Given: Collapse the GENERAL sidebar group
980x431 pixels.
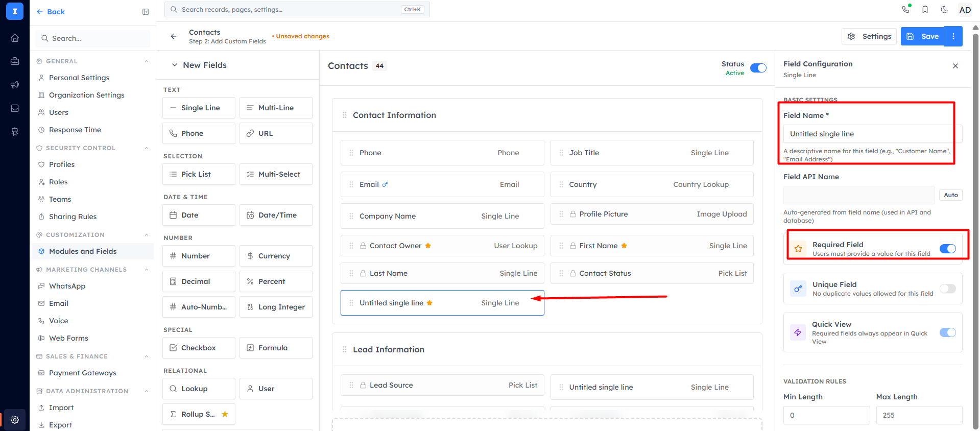Looking at the screenshot, I should pyautogui.click(x=147, y=61).
